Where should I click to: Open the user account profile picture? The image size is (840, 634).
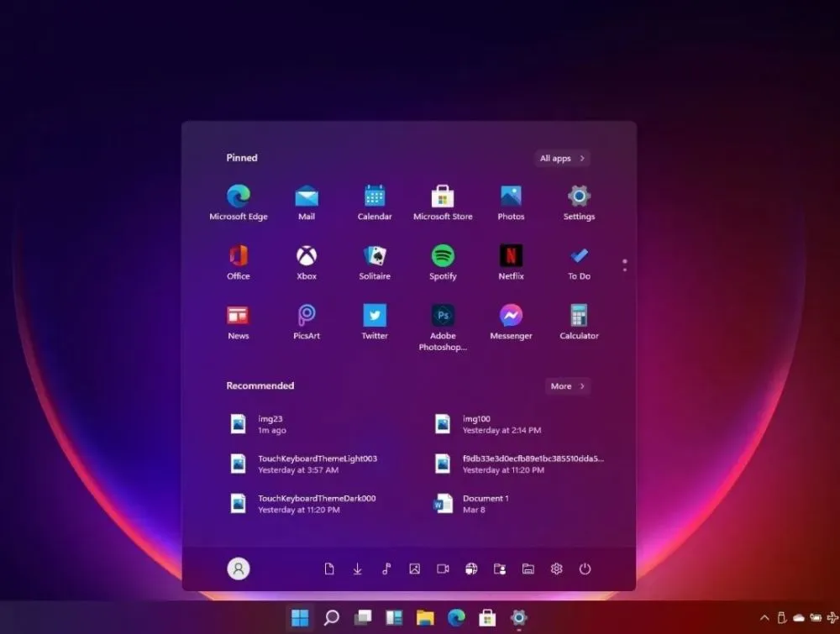(239, 569)
